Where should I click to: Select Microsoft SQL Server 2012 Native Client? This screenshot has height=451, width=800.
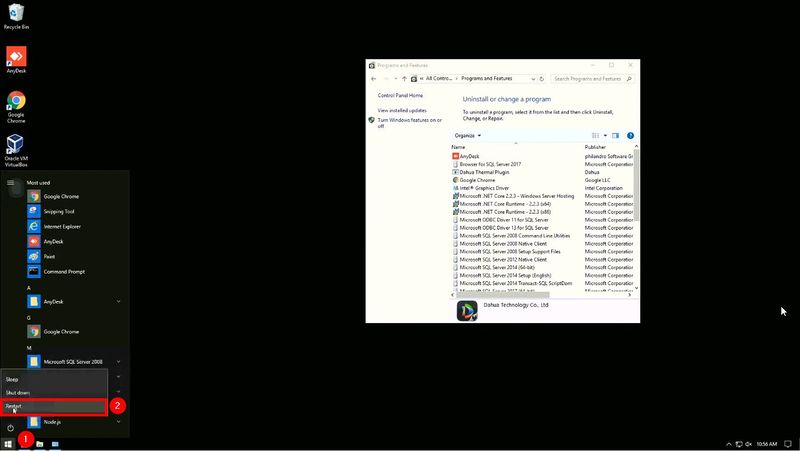click(503, 260)
